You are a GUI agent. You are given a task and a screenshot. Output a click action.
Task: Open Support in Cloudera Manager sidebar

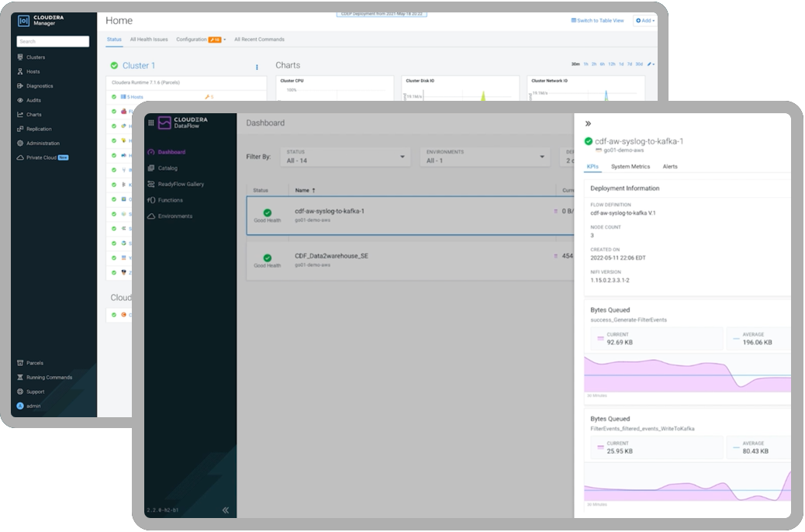coord(31,392)
